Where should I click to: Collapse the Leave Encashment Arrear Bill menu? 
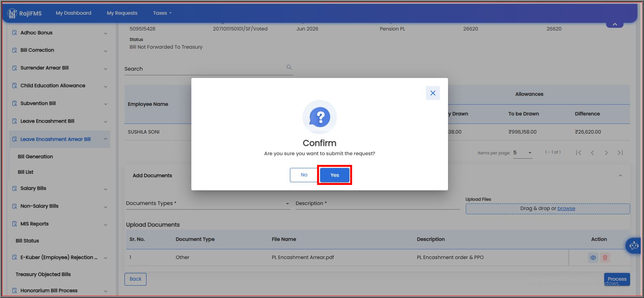pyautogui.click(x=106, y=139)
